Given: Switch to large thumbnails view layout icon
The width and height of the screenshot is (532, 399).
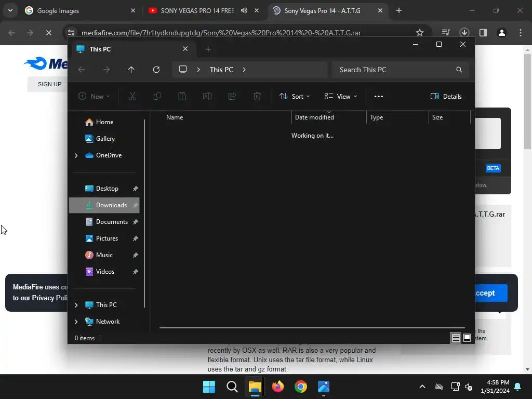Looking at the screenshot, I should tap(467, 338).
